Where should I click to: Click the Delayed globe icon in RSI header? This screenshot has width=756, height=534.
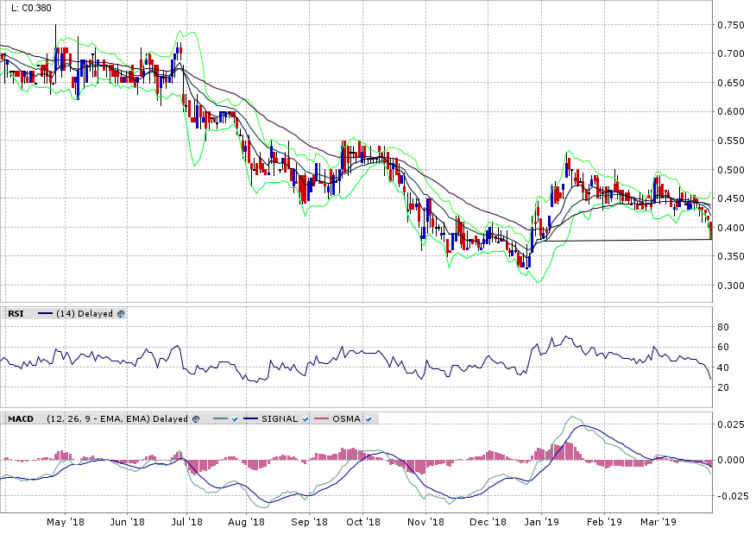pyautogui.click(x=120, y=314)
